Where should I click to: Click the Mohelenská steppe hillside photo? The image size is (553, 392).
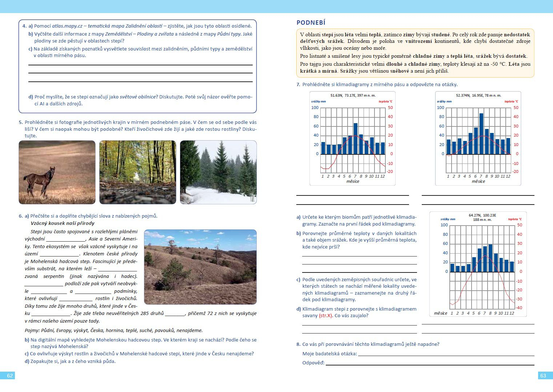pos(200,267)
